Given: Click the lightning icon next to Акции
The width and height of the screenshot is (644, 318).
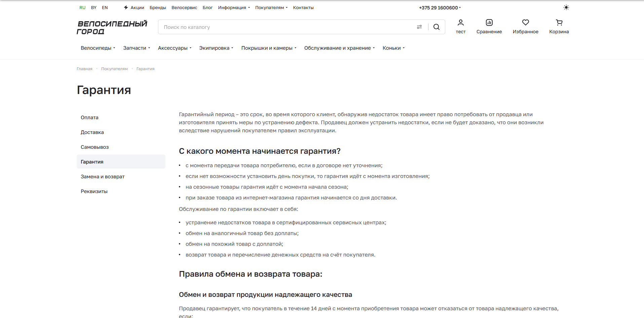Looking at the screenshot, I should tap(125, 7).
